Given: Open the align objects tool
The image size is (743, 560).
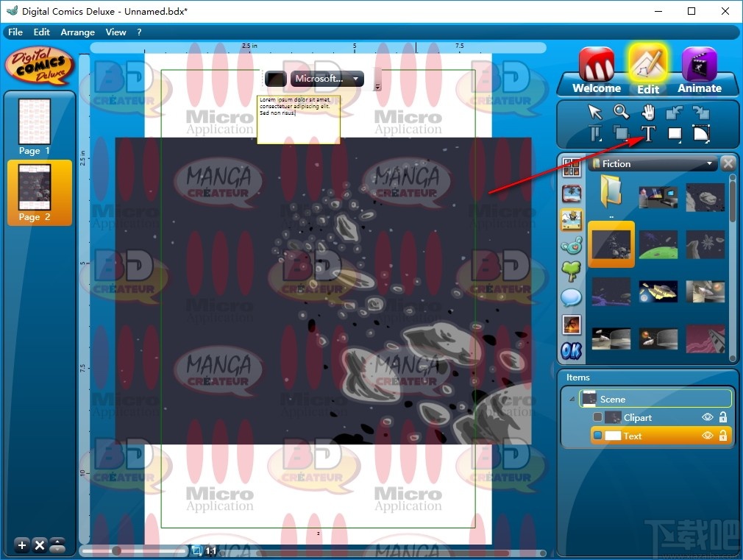Looking at the screenshot, I should coord(595,134).
